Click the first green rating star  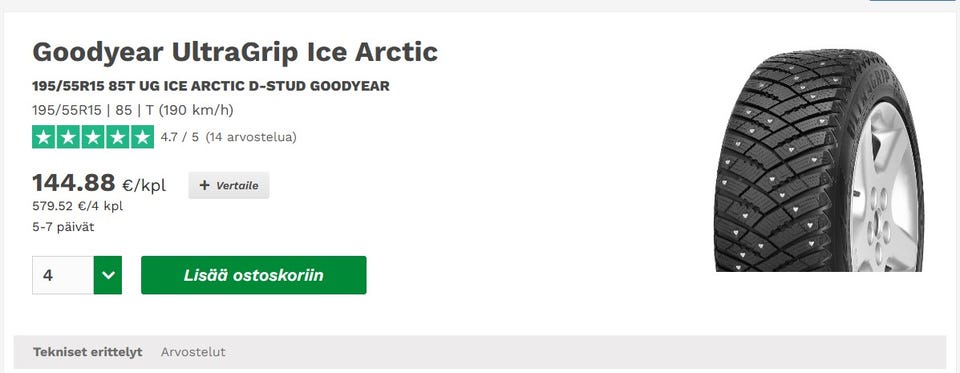point(43,137)
